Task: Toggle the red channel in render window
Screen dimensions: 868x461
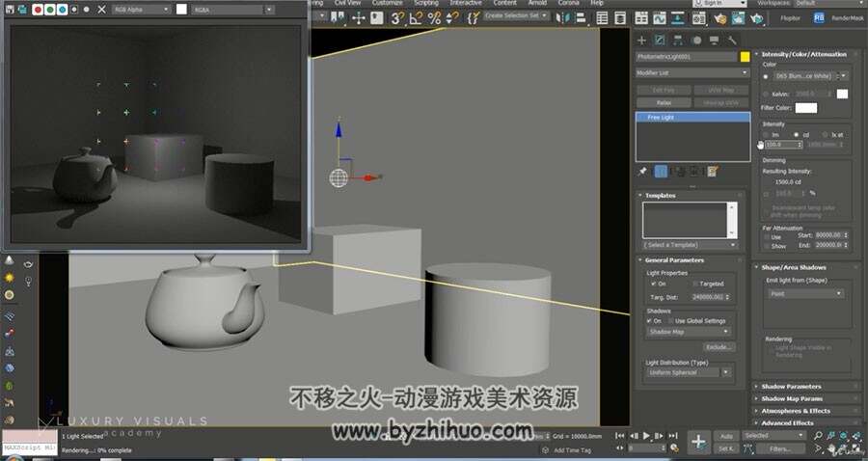Action: click(x=38, y=10)
